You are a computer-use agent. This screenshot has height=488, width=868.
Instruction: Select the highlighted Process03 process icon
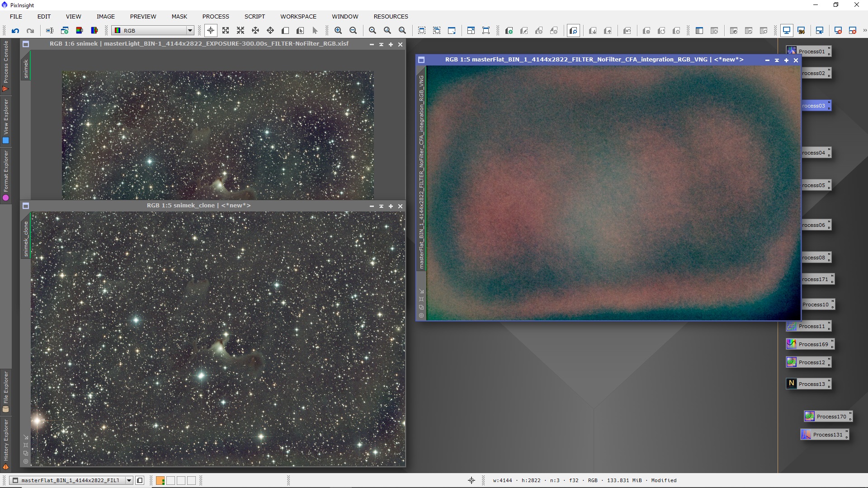click(x=816, y=106)
